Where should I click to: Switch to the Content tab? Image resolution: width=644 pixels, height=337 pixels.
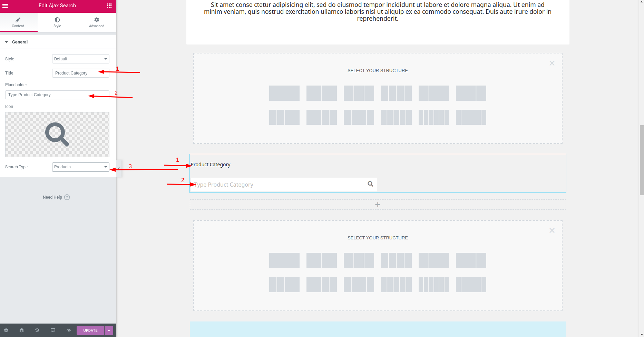(18, 22)
